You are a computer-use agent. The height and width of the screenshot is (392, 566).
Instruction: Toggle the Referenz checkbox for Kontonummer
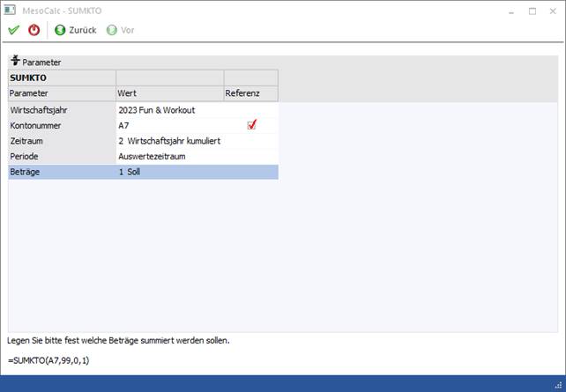[251, 125]
